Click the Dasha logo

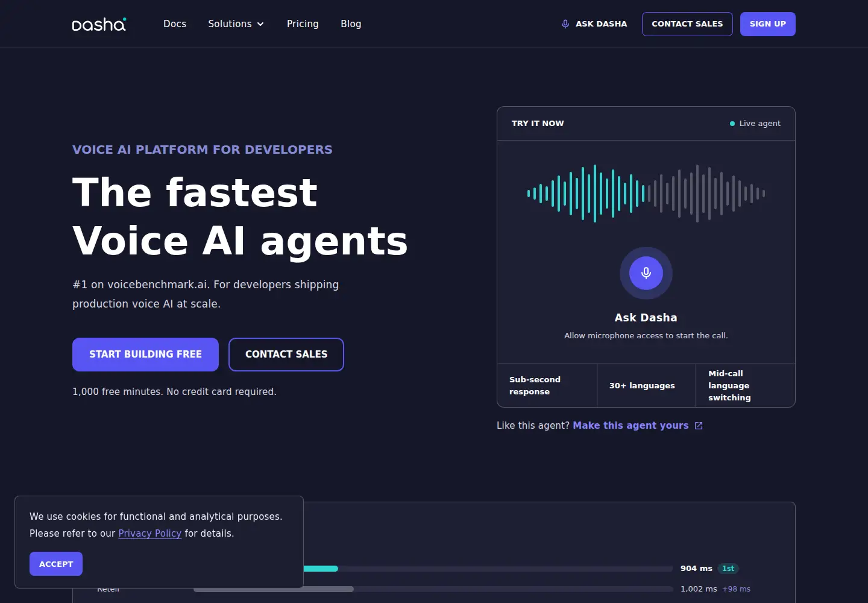(99, 24)
